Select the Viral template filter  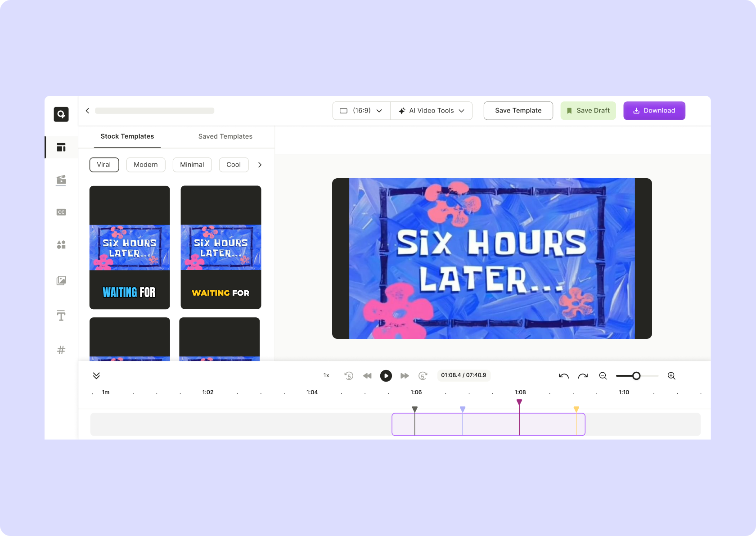pyautogui.click(x=104, y=165)
